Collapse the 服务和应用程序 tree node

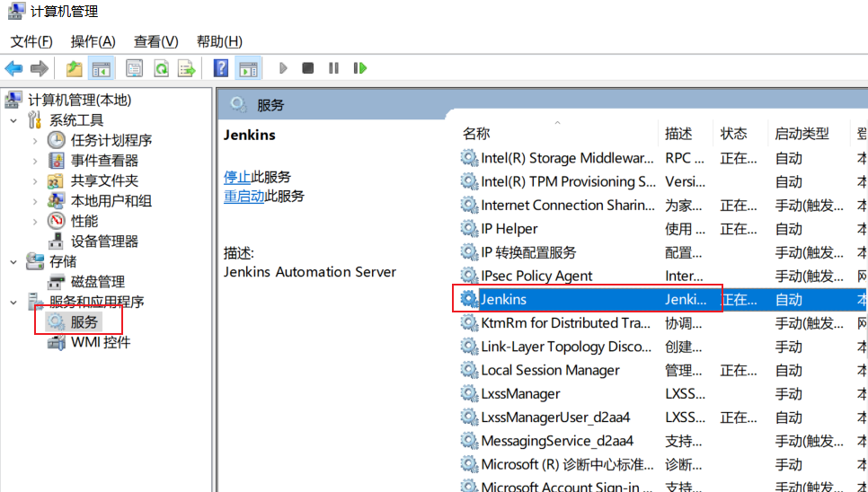[x=13, y=303]
